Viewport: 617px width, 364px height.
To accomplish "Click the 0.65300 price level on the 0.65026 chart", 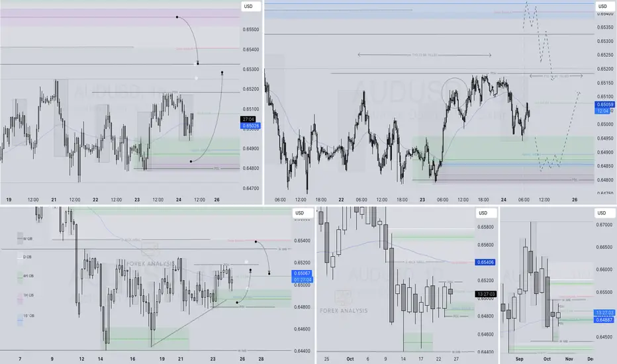I will pyautogui.click(x=251, y=69).
